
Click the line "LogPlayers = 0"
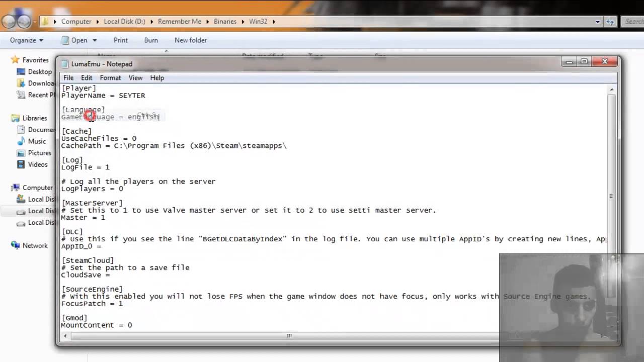(92, 189)
